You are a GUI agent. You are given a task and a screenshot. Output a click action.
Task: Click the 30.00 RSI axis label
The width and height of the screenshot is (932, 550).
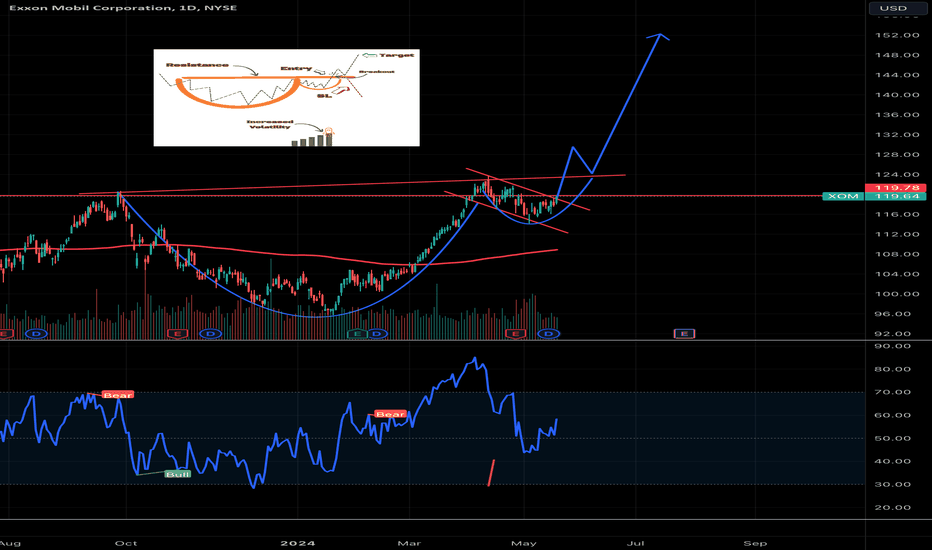click(893, 484)
